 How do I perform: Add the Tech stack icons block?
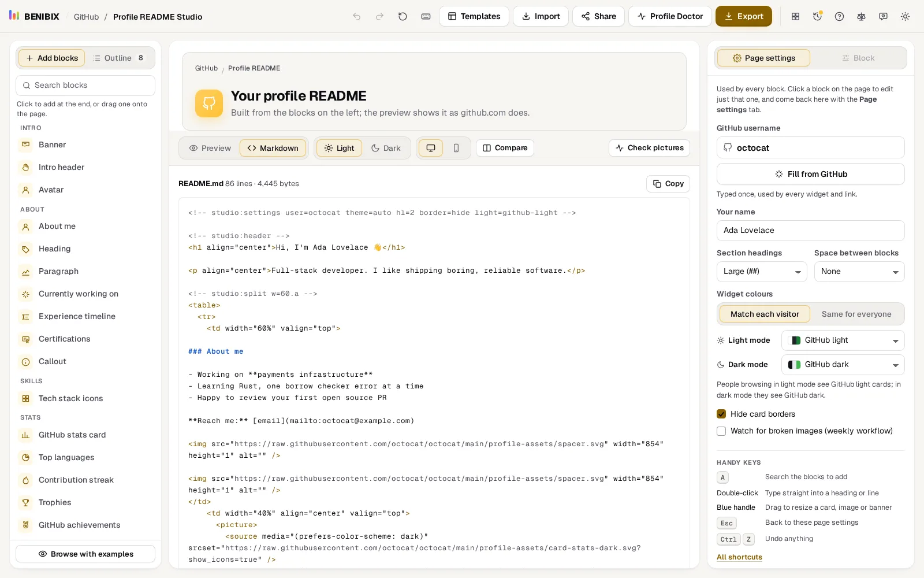[85, 398]
